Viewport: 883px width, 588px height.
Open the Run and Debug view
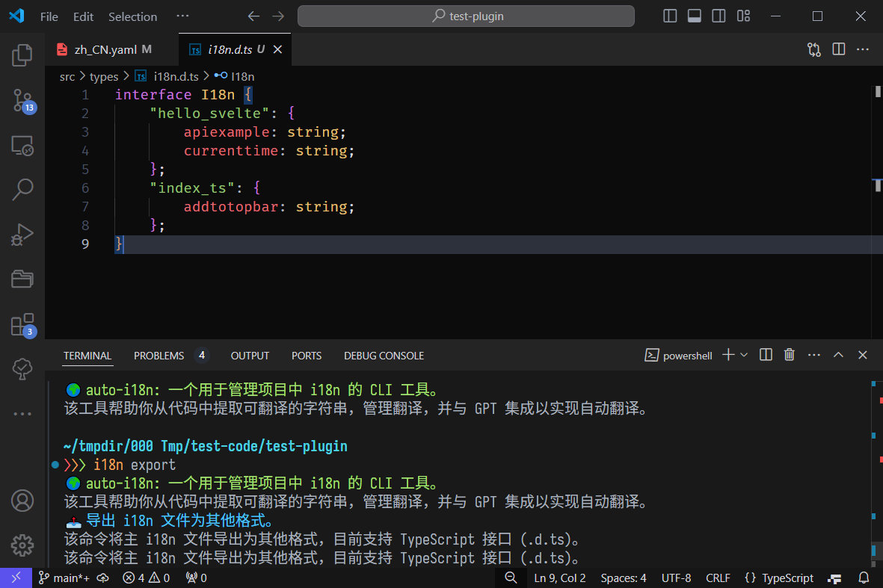coord(22,235)
